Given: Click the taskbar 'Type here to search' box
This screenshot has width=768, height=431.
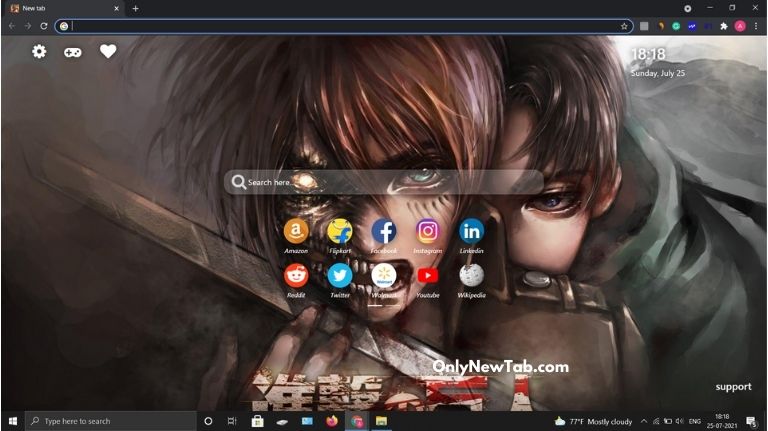Looking at the screenshot, I should [x=111, y=421].
